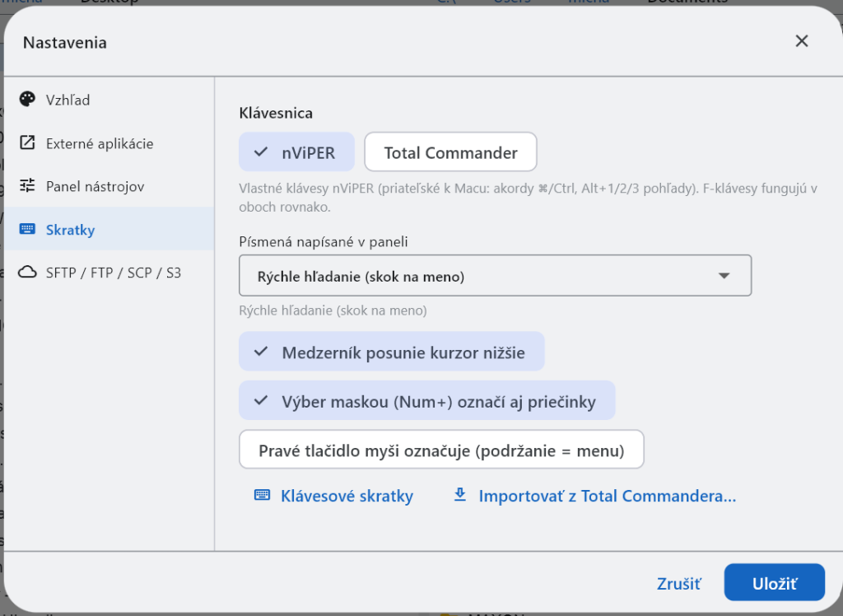This screenshot has height=616, width=843.
Task: Open the Vzhľad settings section
Action: tap(109, 100)
